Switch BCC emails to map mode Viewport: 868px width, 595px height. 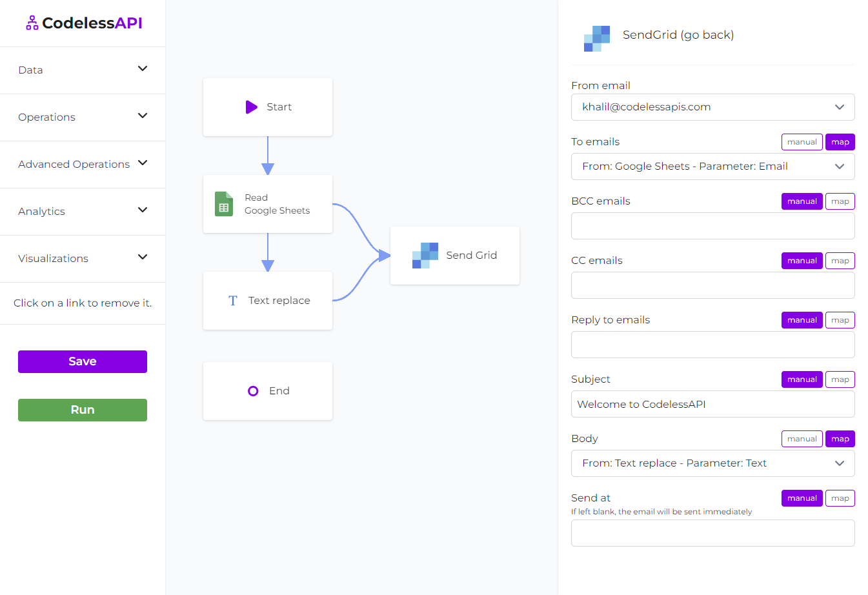click(x=840, y=201)
